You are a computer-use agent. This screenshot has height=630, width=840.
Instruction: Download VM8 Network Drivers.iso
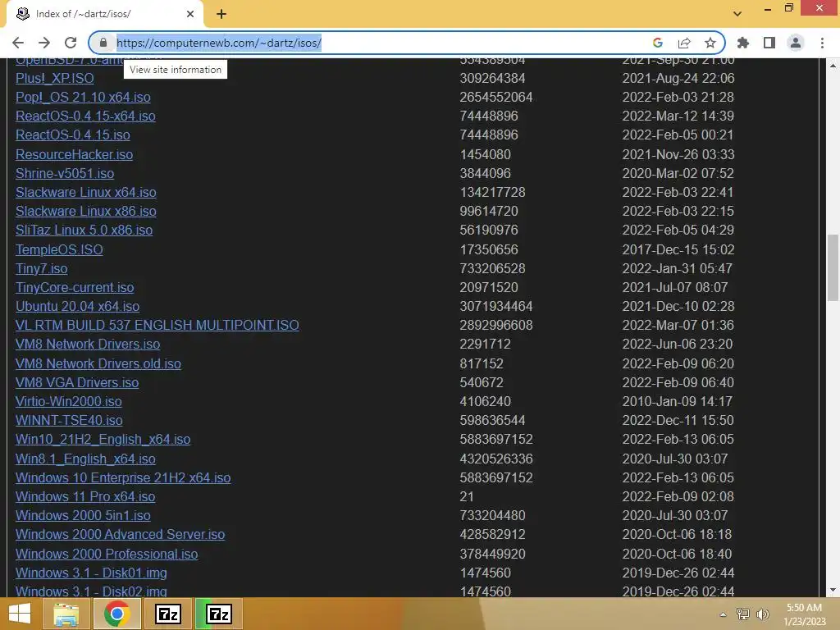click(x=88, y=344)
